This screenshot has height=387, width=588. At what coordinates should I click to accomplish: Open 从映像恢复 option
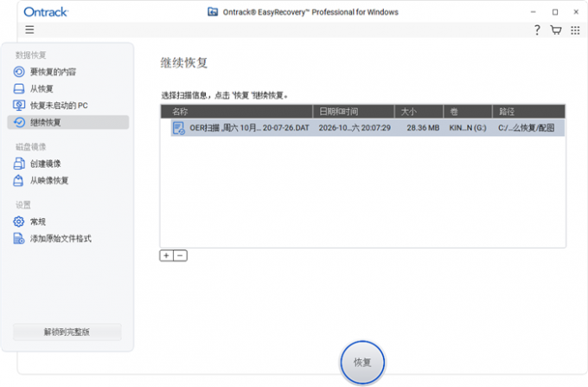49,181
